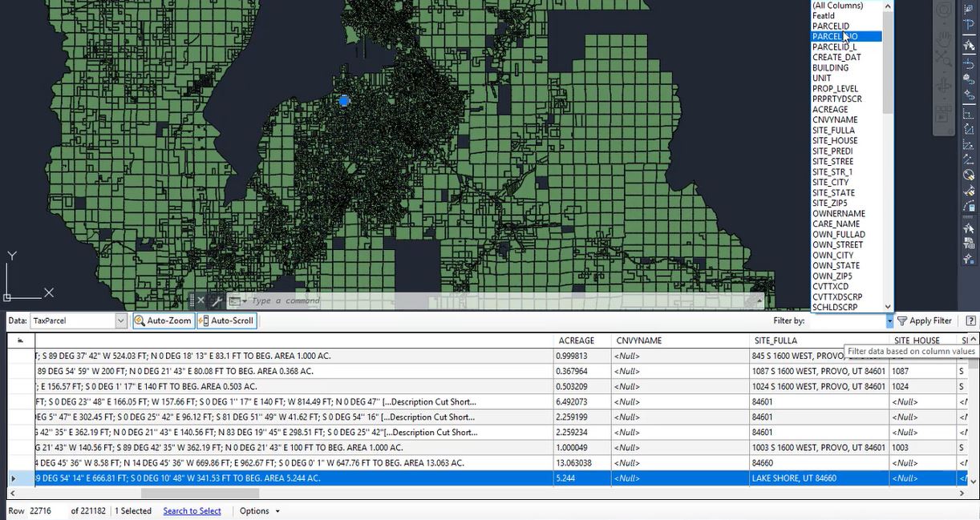Click the Search to Select link

[x=192, y=510]
